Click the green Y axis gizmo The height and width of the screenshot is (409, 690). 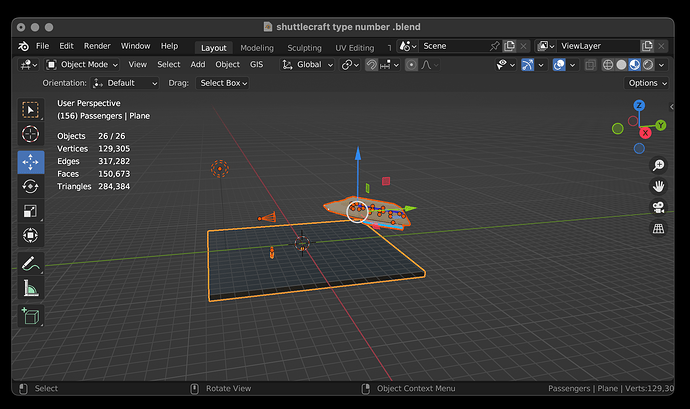click(661, 125)
